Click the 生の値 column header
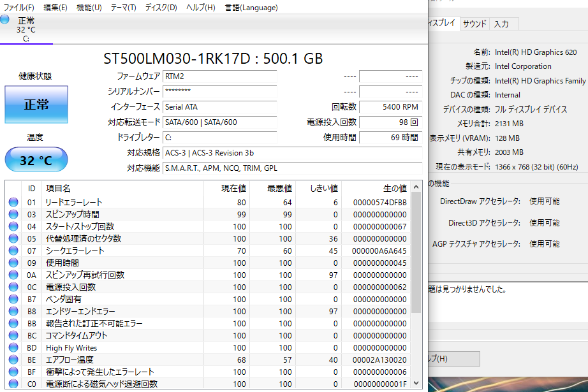588x392 pixels. pyautogui.click(x=376, y=188)
